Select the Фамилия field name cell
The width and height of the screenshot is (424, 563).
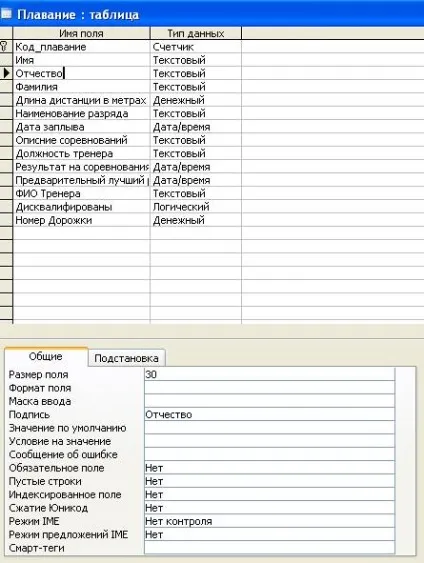[x=81, y=87]
